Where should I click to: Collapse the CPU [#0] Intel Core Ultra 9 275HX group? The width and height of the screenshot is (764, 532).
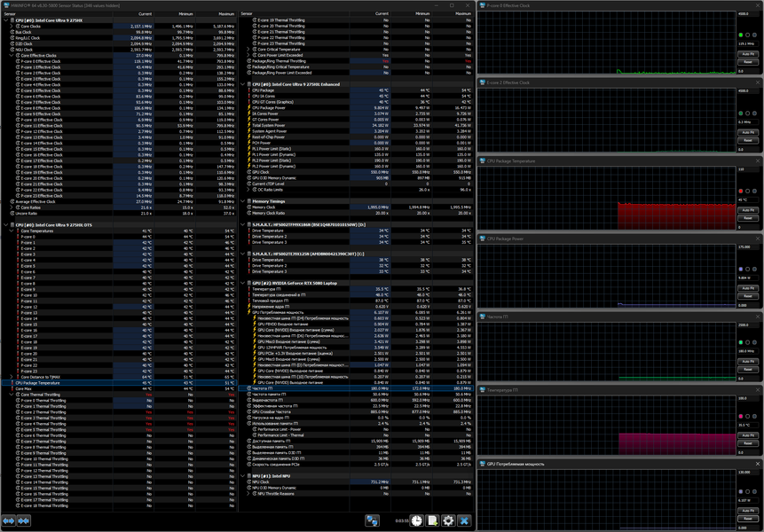(x=6, y=20)
